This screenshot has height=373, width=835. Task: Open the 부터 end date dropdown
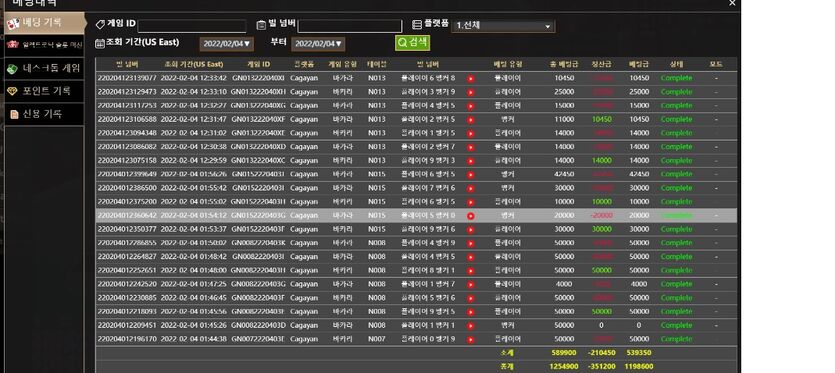pos(318,44)
